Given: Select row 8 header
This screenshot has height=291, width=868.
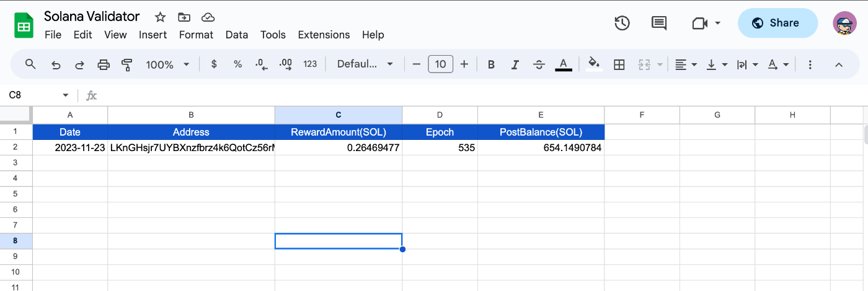Looking at the screenshot, I should tap(16, 241).
